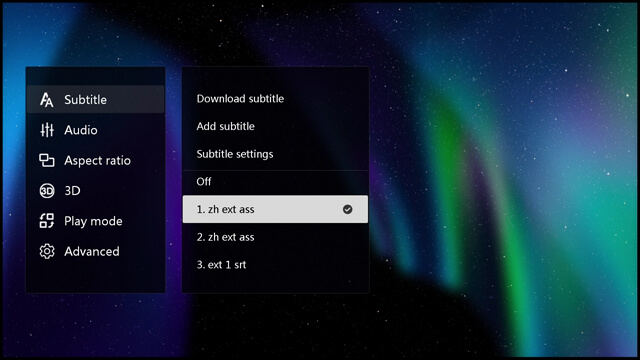Choose the Play mode menu label

[x=93, y=221]
